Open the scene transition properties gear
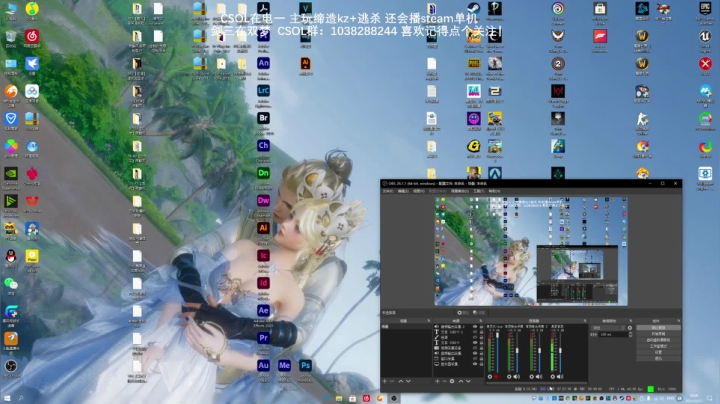 click(630, 328)
